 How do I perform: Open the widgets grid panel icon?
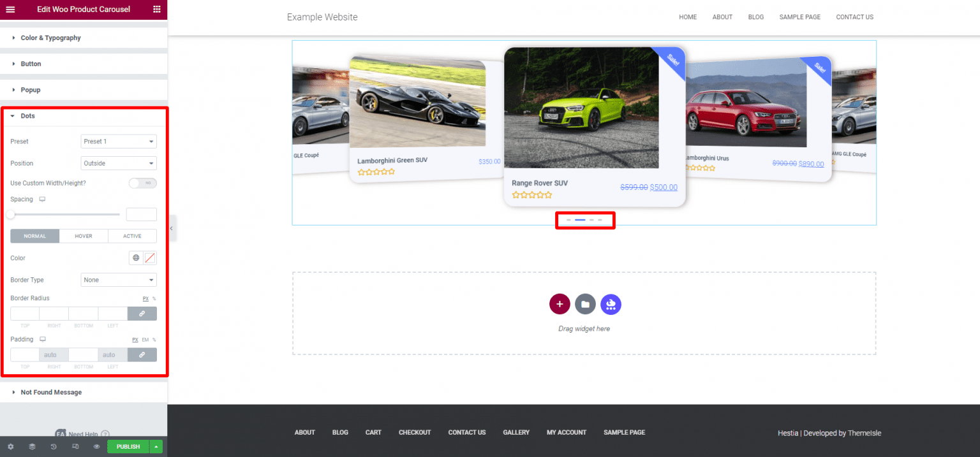point(157,9)
